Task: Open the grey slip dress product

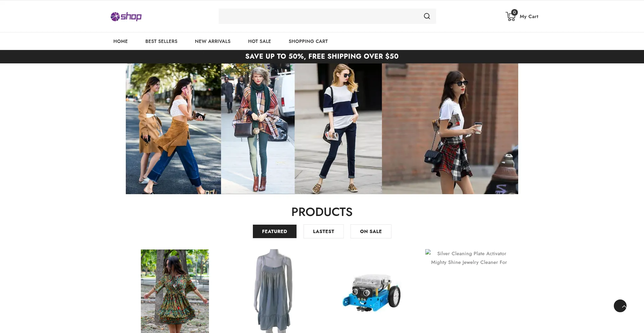Action: [274, 291]
